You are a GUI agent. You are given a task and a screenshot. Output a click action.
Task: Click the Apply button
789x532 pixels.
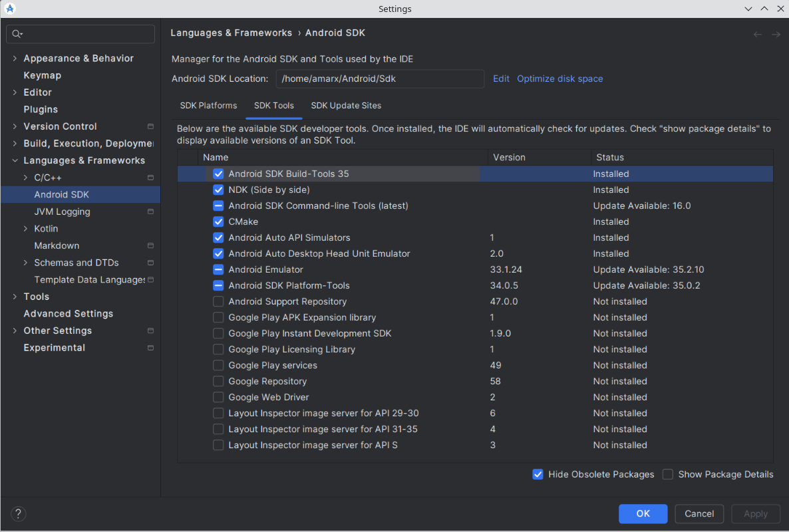coord(755,513)
